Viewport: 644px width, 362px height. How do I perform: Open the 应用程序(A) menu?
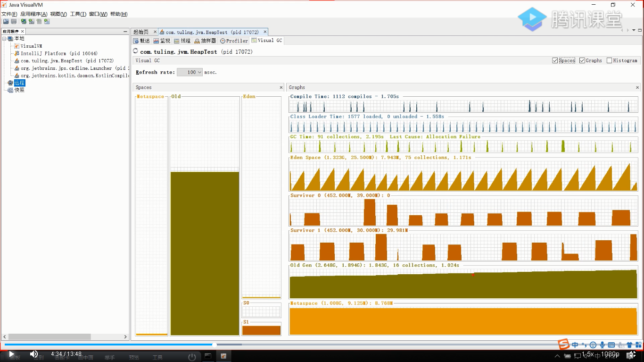(34, 14)
